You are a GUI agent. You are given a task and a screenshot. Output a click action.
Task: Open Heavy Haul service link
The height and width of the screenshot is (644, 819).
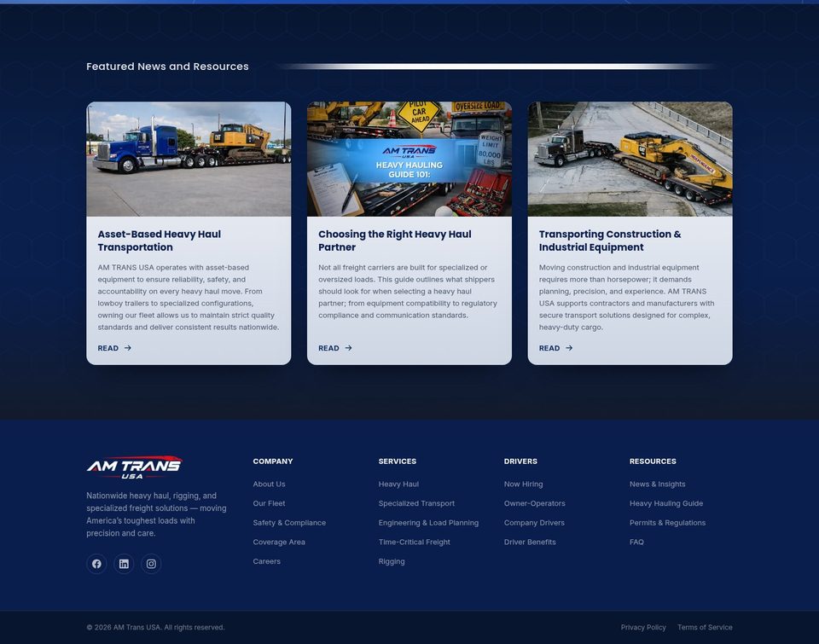(x=398, y=484)
